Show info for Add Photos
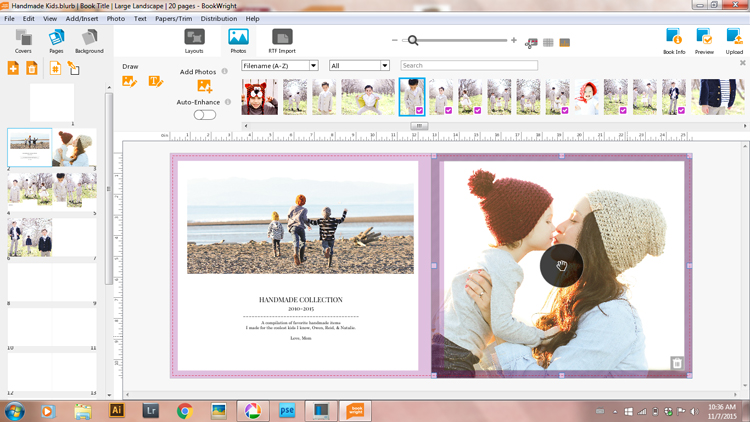The width and height of the screenshot is (750, 422). coord(224,71)
